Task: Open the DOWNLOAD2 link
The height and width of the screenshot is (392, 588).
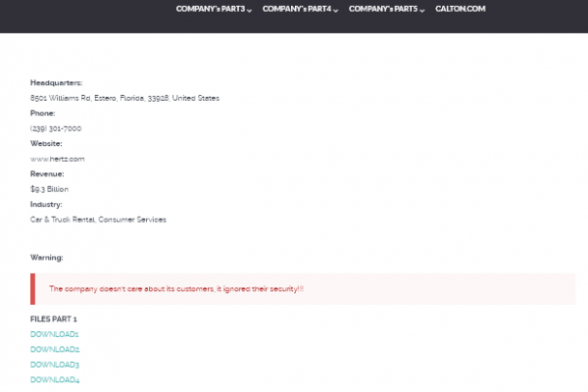Action: [55, 350]
